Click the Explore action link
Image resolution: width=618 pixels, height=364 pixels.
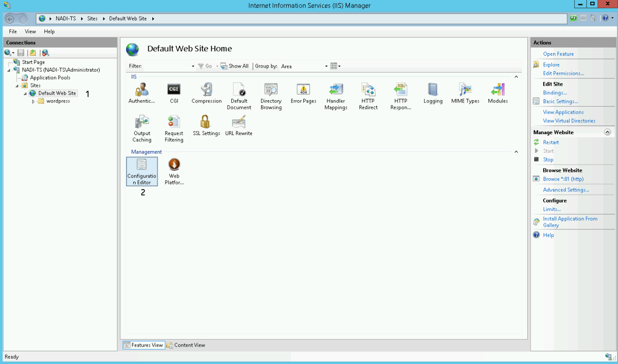coord(551,65)
